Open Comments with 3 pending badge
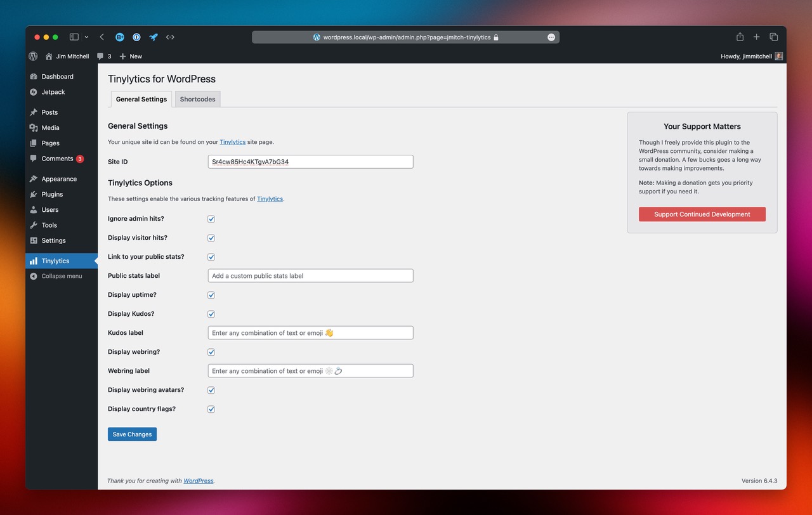The image size is (812, 515). click(62, 159)
